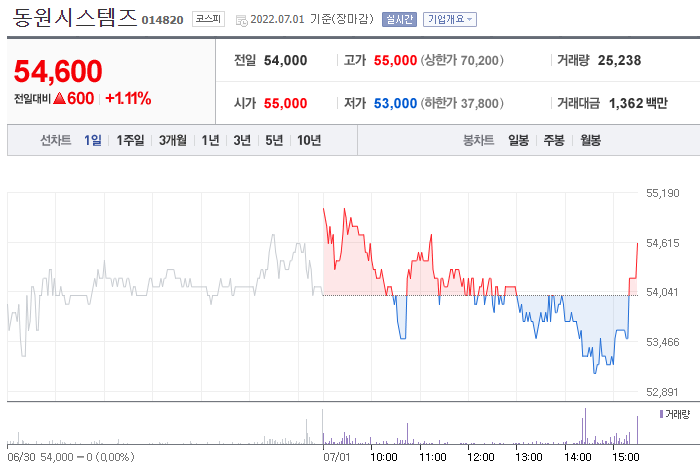Click the red up-triangle change indicator

point(59,98)
